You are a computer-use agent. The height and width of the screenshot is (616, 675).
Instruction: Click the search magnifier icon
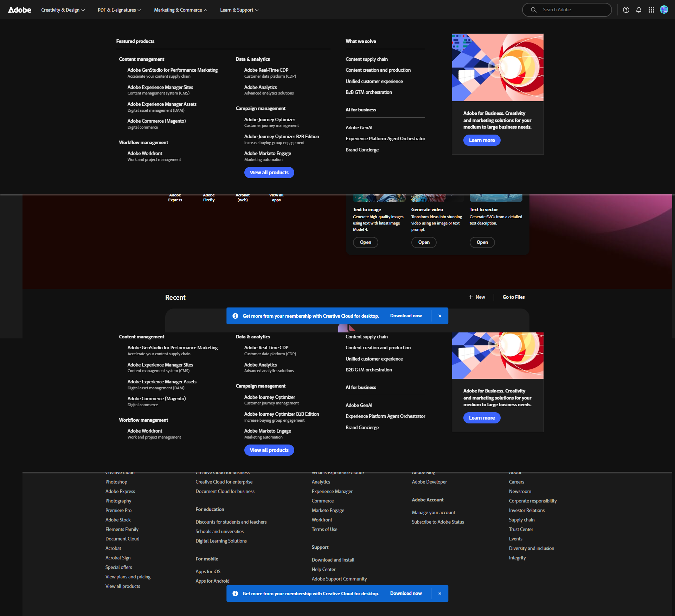(534, 10)
